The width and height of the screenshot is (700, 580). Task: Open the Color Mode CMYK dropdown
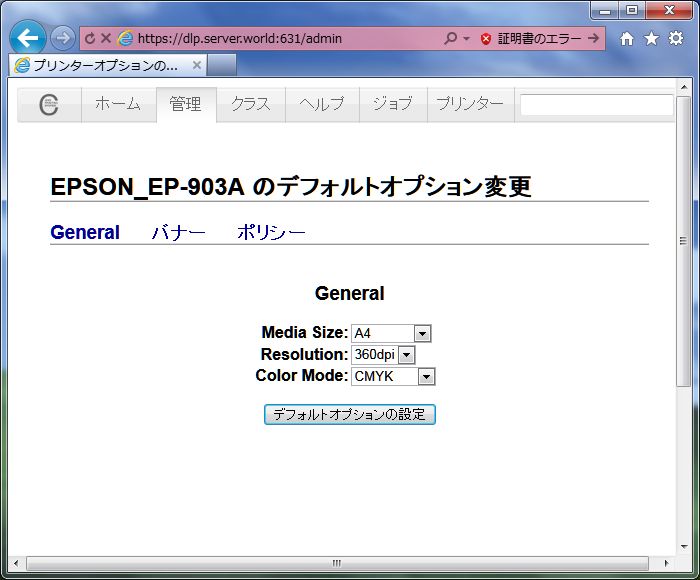point(393,376)
